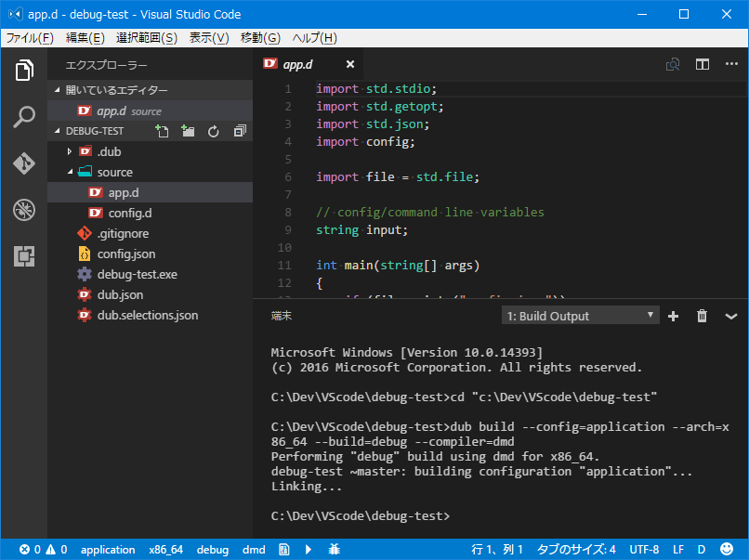This screenshot has height=560, width=749.
Task: Change the UTF-8 encoding
Action: 644,550
